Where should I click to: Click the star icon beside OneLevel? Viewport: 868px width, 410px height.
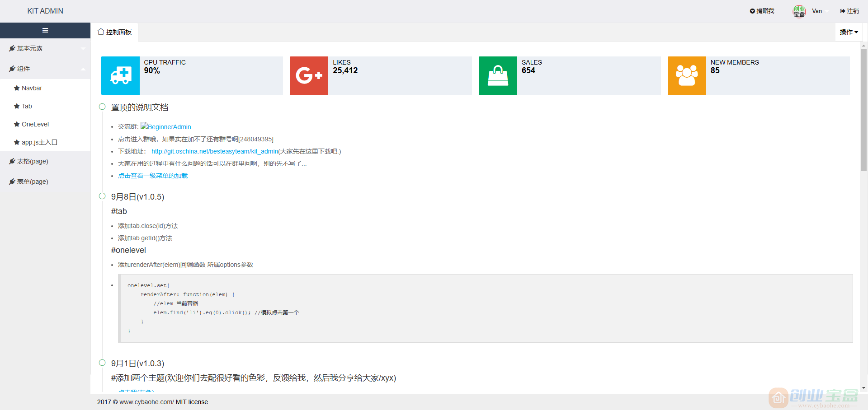click(x=16, y=124)
